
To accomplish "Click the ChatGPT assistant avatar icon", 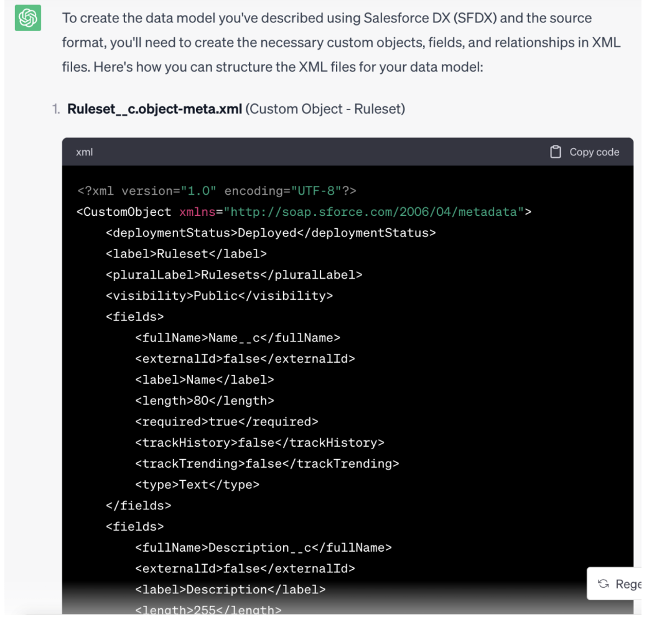I will coord(27,18).
